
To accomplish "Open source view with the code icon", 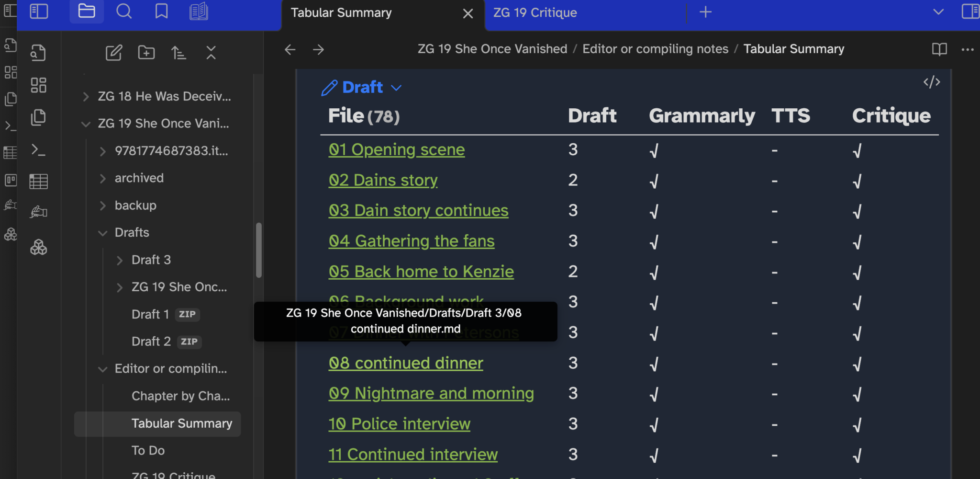I will click(932, 82).
